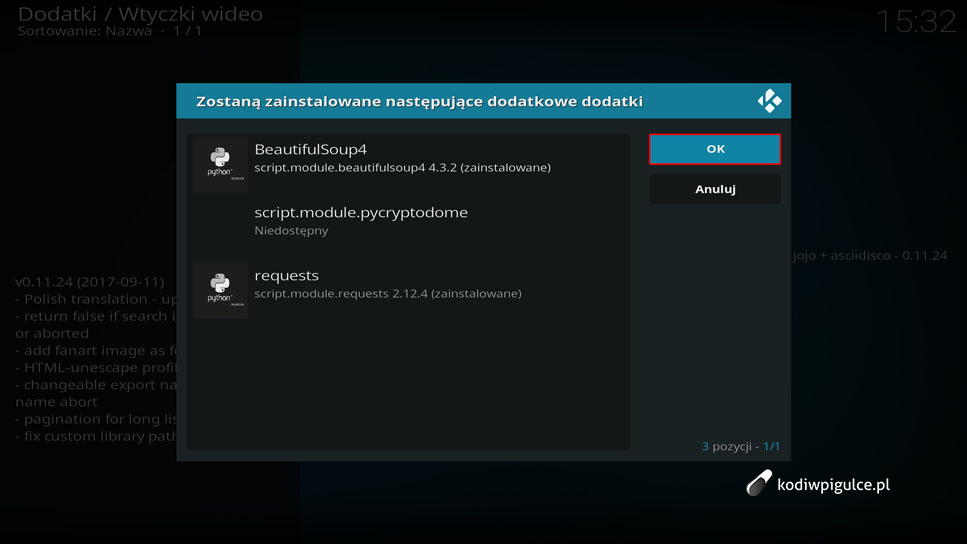967x544 pixels.
Task: Click the Niedostępny status label
Action: [291, 231]
